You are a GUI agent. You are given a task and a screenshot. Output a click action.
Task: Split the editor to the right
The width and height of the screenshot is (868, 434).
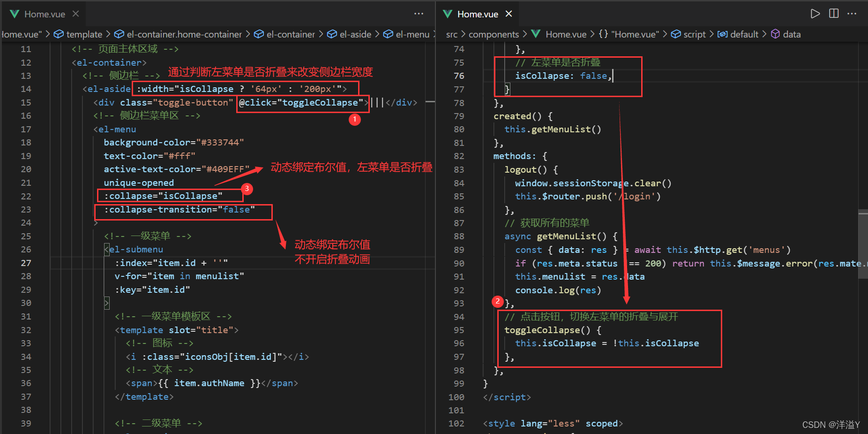point(834,14)
